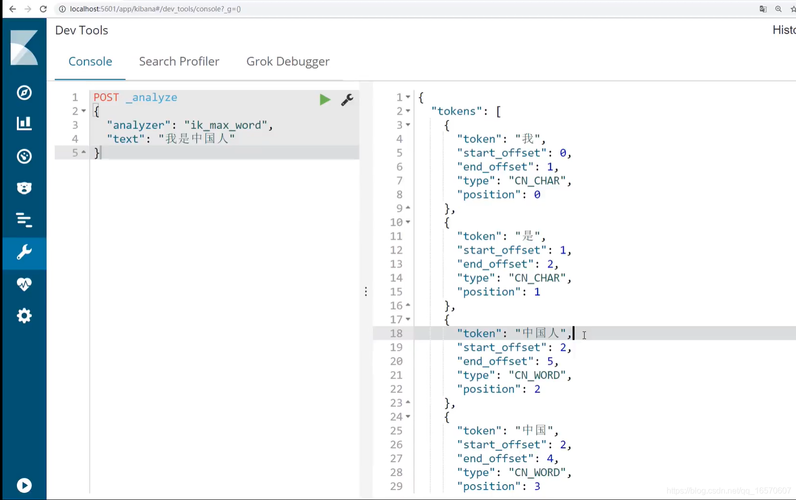This screenshot has width=796, height=500.
Task: Click the pane resize handle dots
Action: (x=366, y=291)
